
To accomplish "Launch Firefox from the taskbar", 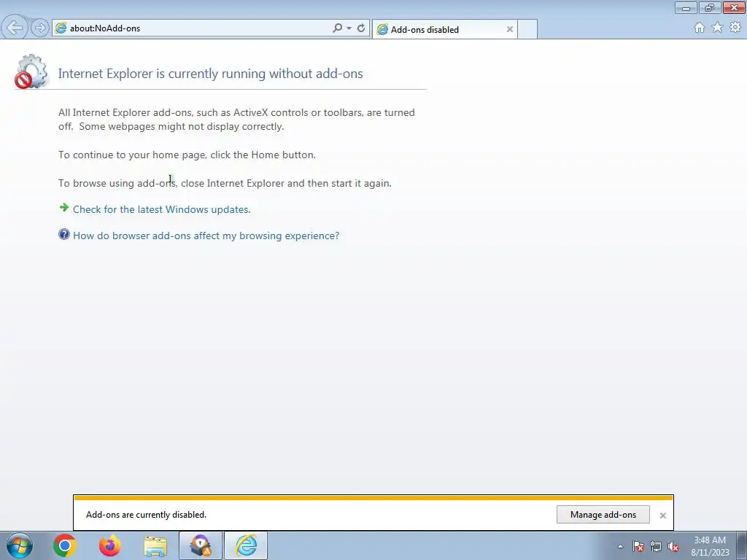I will pyautogui.click(x=110, y=545).
